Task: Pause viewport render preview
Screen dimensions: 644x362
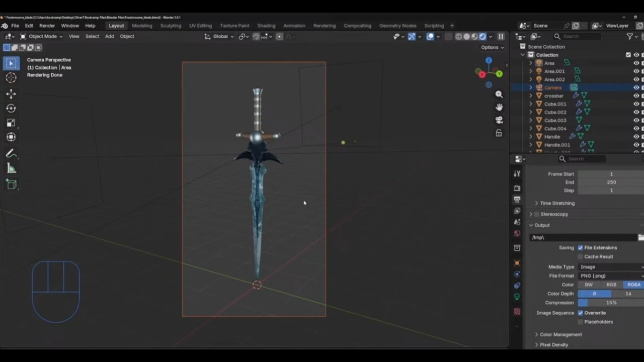Action: click(501, 36)
